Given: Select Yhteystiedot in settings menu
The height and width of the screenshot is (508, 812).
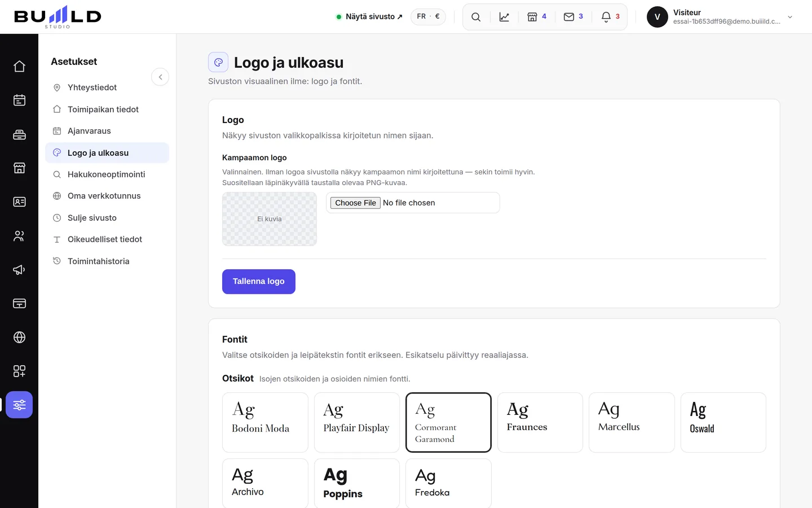Looking at the screenshot, I should click(x=107, y=87).
